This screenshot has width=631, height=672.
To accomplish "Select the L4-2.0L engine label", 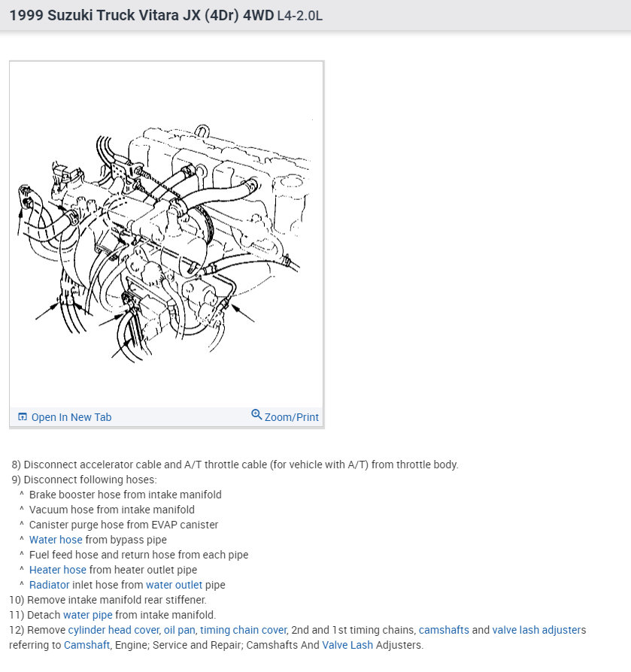I will (299, 16).
